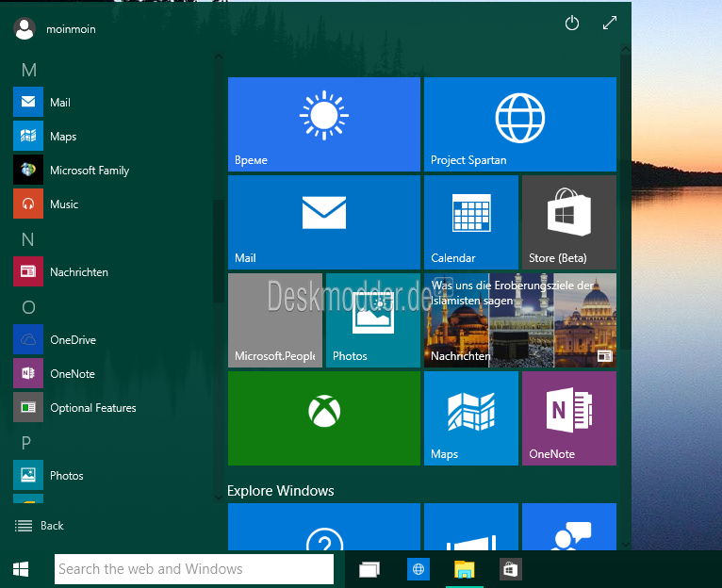Open the Store (Beta) tile

[x=569, y=222]
